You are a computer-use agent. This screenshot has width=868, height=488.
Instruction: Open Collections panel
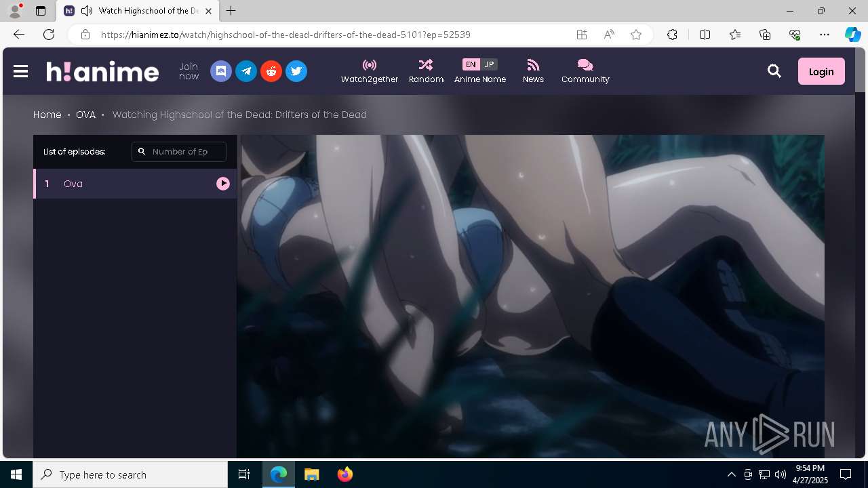pyautogui.click(x=765, y=35)
